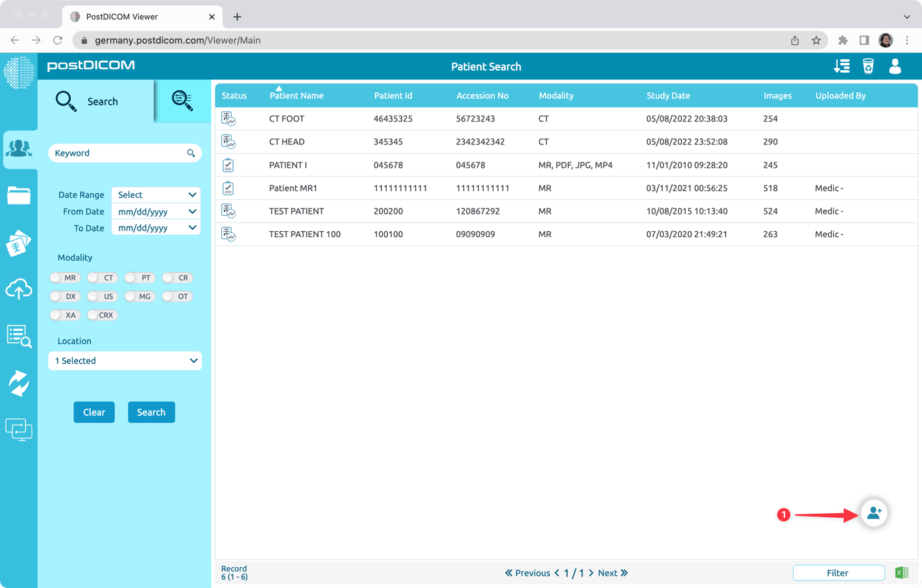Toggle the CRX modality filter on

click(102, 315)
